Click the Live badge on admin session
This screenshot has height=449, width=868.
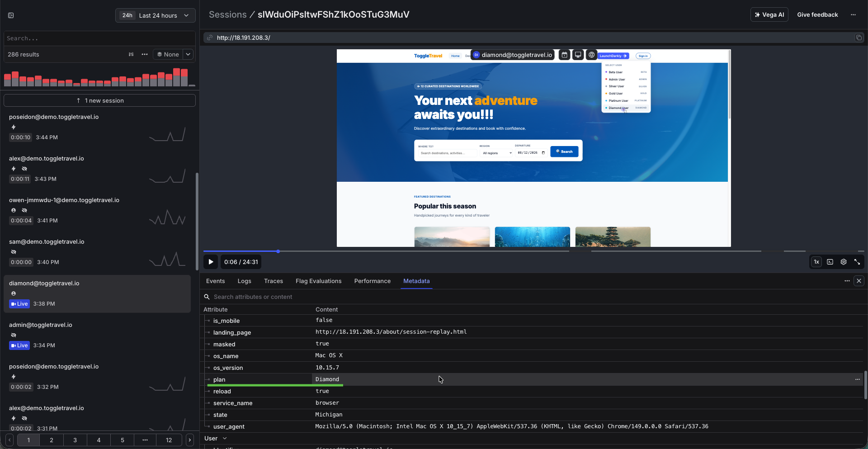(19, 345)
